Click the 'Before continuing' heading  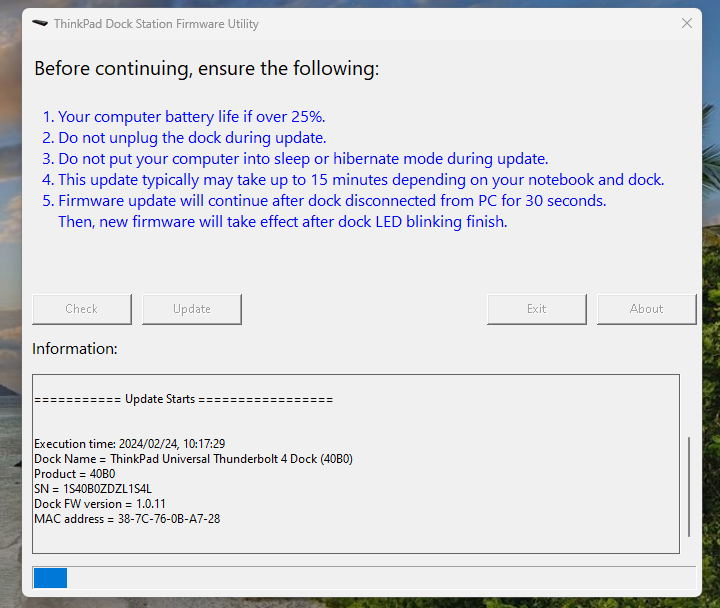207,68
